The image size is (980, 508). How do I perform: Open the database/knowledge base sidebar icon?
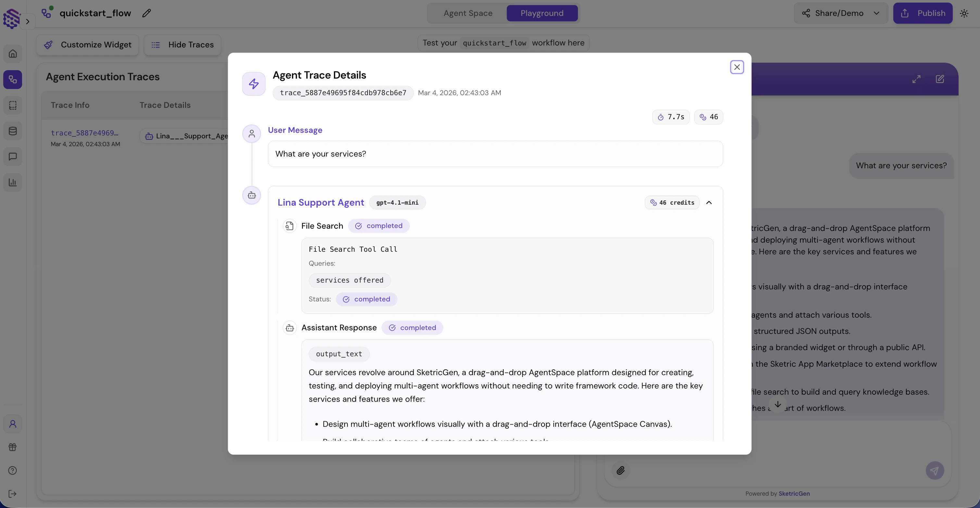[13, 131]
